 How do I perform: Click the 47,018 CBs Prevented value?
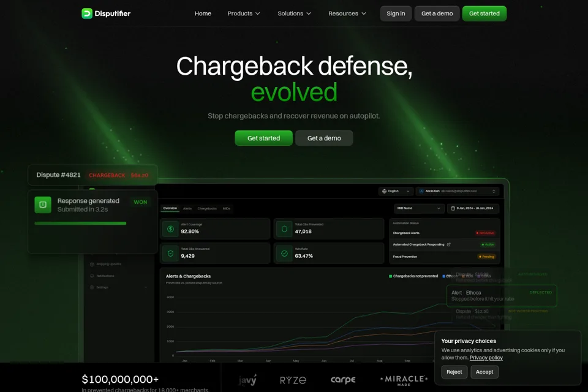coord(303,232)
